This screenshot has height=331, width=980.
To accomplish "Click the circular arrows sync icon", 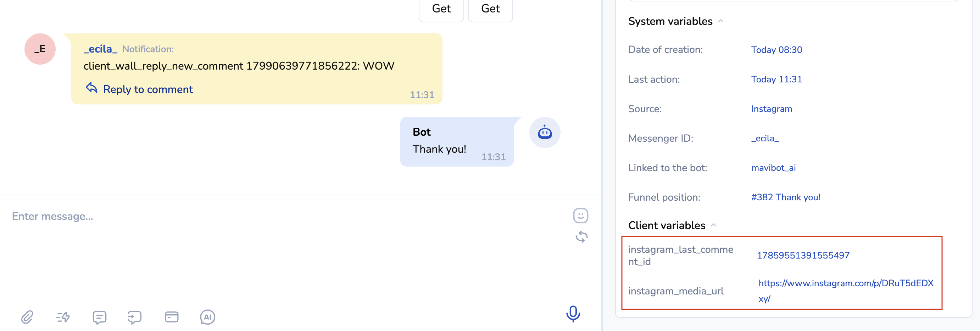I will (x=581, y=237).
